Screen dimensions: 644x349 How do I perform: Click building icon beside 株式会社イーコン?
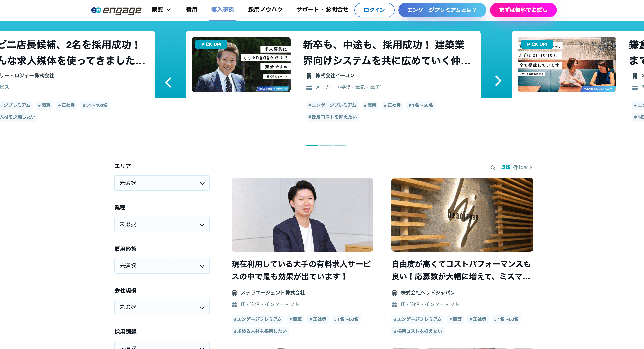tap(309, 76)
